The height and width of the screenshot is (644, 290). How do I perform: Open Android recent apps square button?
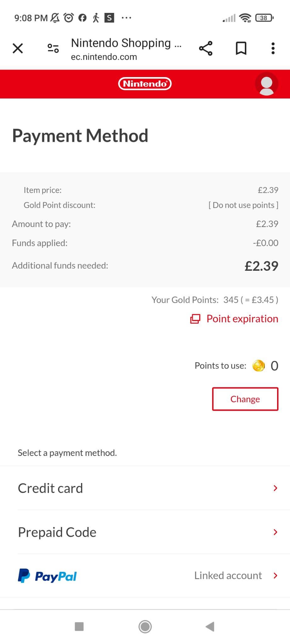coord(79,626)
